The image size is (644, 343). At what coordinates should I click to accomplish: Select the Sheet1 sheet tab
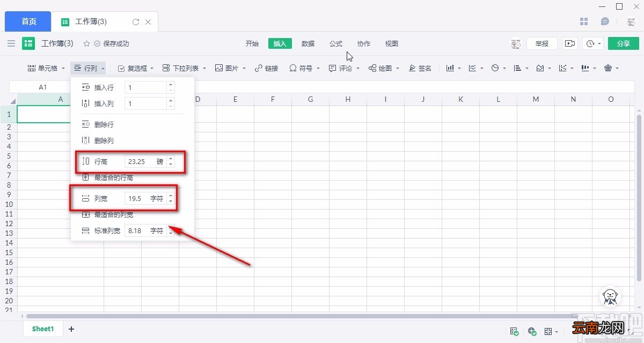click(x=43, y=329)
